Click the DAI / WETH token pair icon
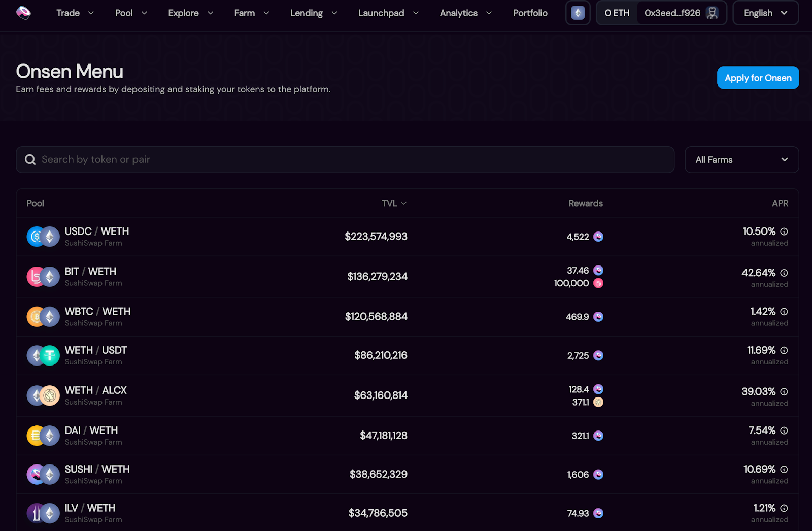The image size is (812, 531). pyautogui.click(x=43, y=436)
